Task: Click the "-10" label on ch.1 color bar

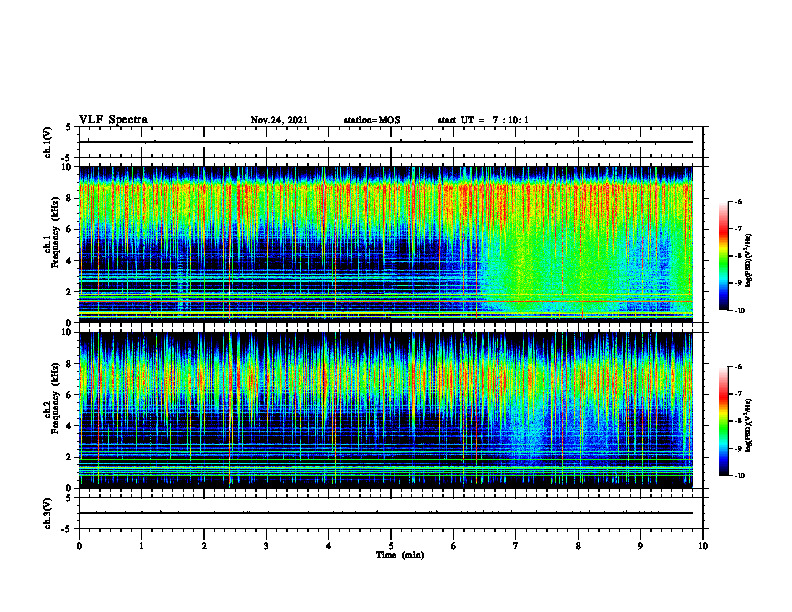Action: (x=738, y=310)
